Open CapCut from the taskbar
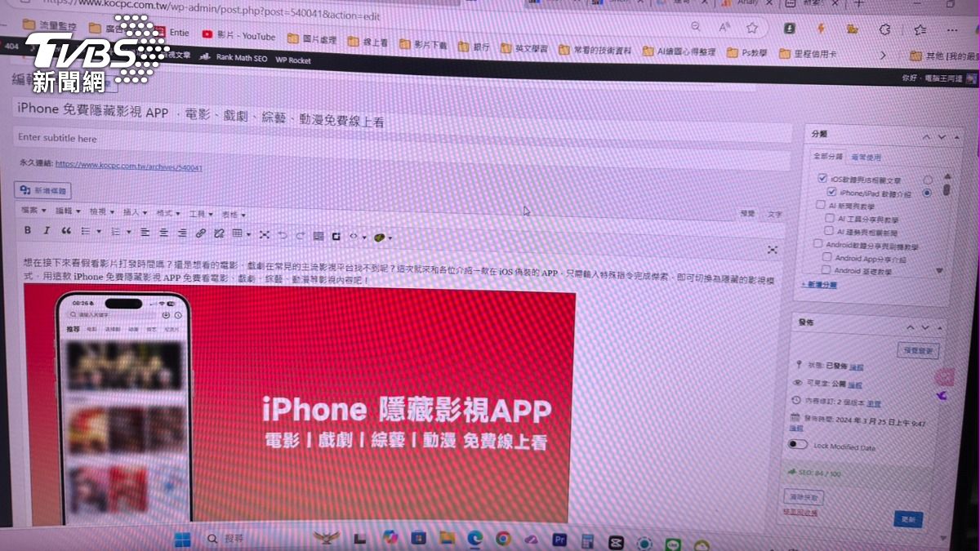980x551 pixels. (616, 540)
